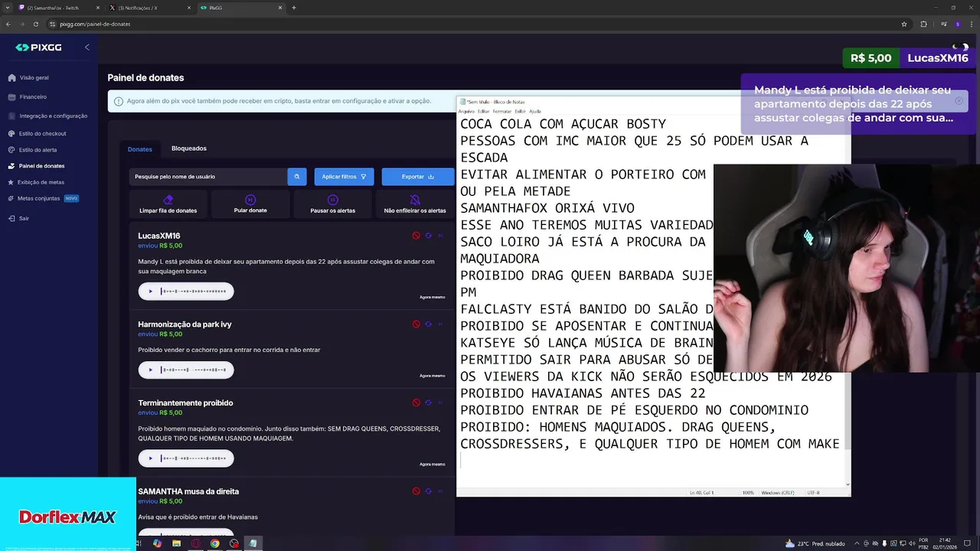Viewport: 980px width, 551px height.
Task: Open Formatar menu in Bloco de Notas
Action: pyautogui.click(x=502, y=111)
